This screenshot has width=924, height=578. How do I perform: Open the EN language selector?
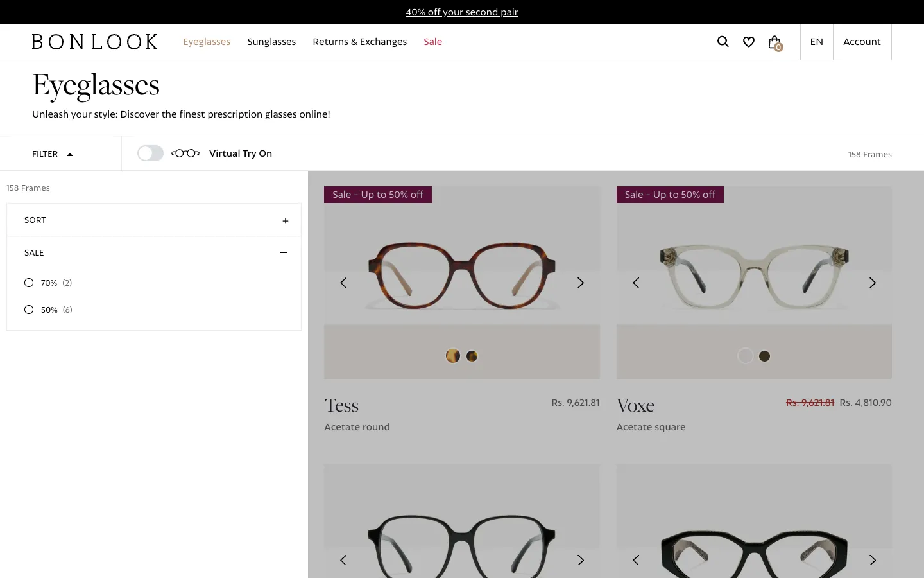(x=817, y=42)
